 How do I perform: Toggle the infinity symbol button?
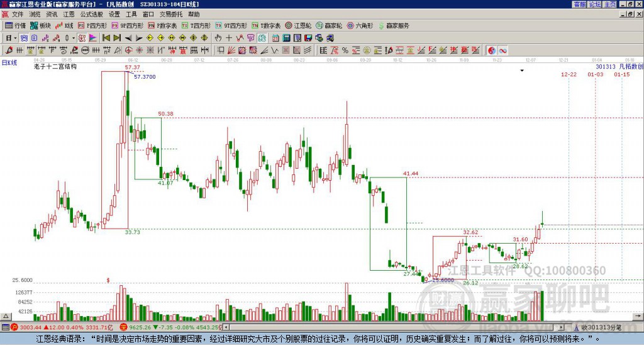(502, 50)
